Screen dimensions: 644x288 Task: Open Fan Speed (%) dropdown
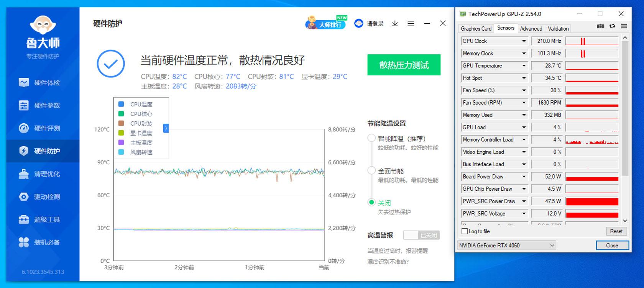(524, 90)
